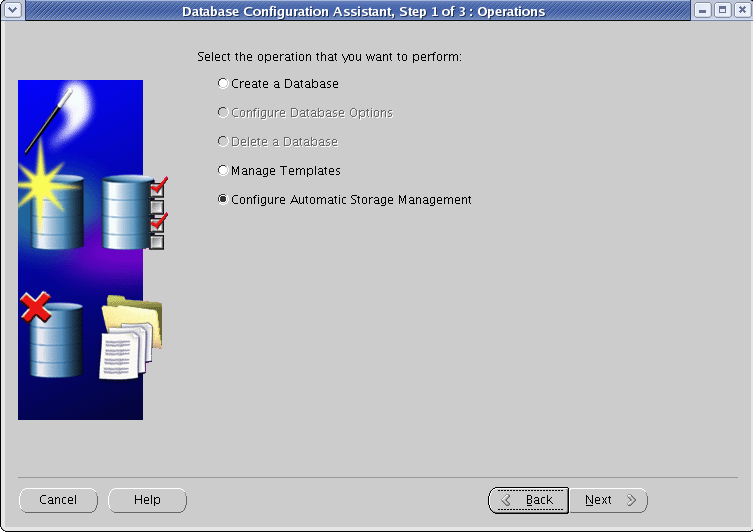Open the window menu at title bar left
This screenshot has width=753, height=532.
12,11
